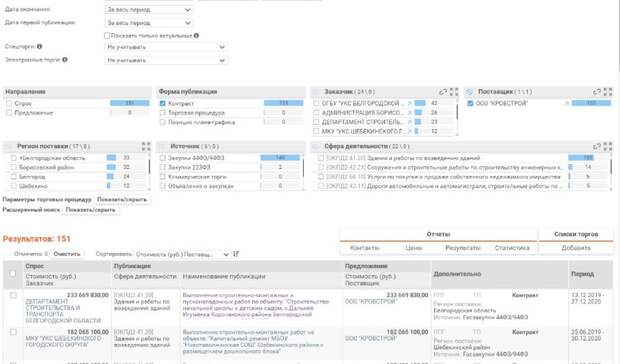Click the sort direction icon beside Сортировать
Image resolution: width=620 pixels, height=364 pixels.
point(236,254)
